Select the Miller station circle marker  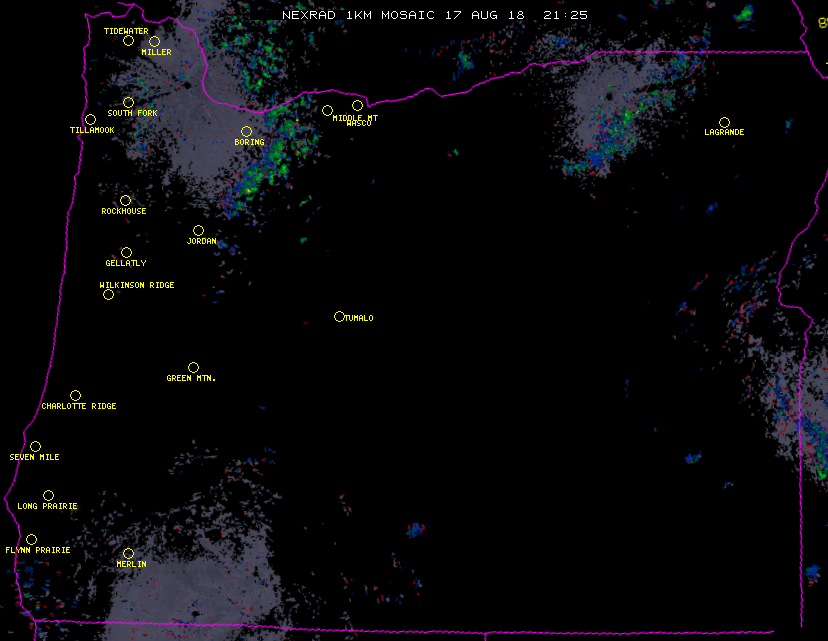154,42
